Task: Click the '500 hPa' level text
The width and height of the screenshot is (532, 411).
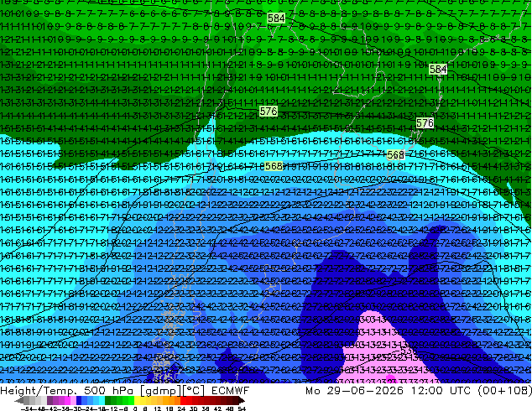Action: click(x=108, y=390)
